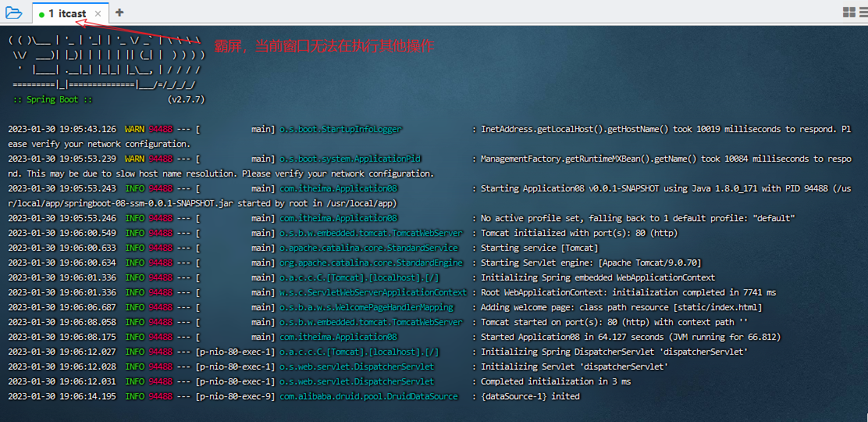This screenshot has height=422, width=868.
Task: Select the "1 itcast" tab
Action: (68, 13)
